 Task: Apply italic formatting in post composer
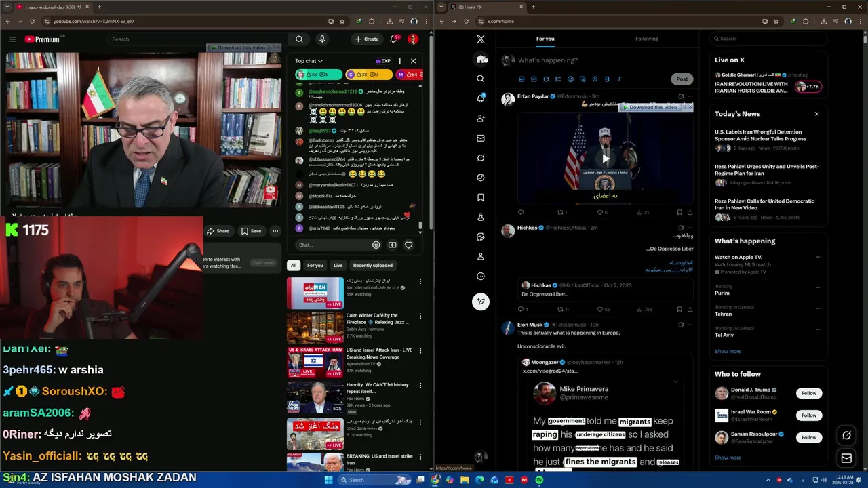pyautogui.click(x=619, y=79)
